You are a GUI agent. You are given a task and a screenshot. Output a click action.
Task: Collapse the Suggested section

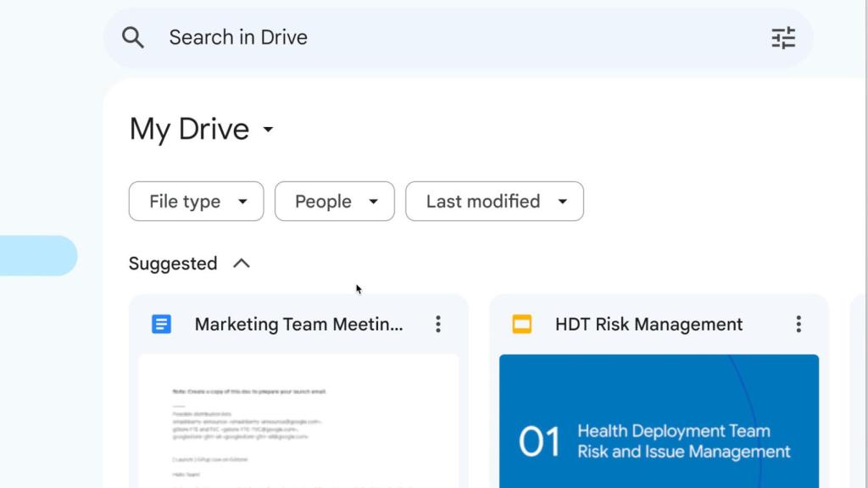coord(242,263)
